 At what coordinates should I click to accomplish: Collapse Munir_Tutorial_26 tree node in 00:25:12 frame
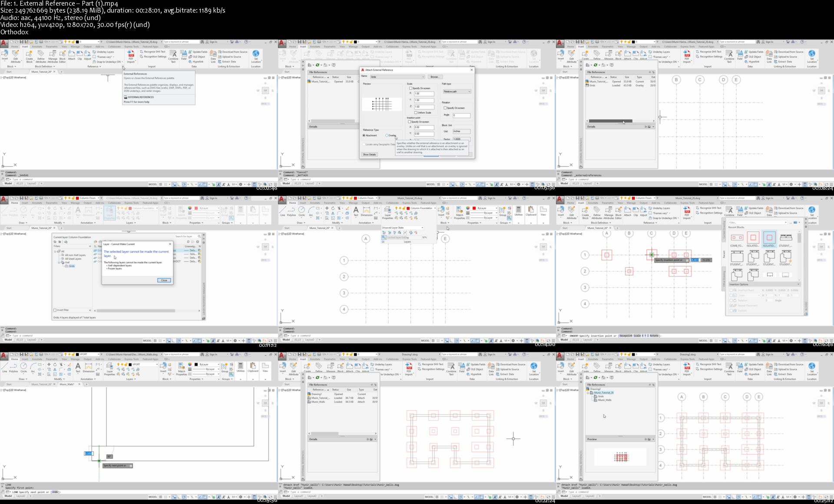click(x=588, y=392)
